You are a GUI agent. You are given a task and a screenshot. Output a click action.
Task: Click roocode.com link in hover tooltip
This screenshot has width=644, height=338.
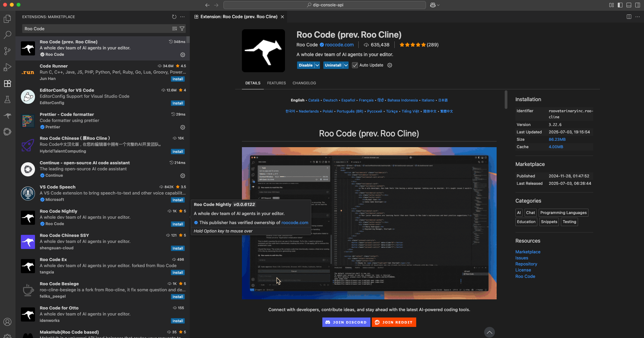point(295,223)
